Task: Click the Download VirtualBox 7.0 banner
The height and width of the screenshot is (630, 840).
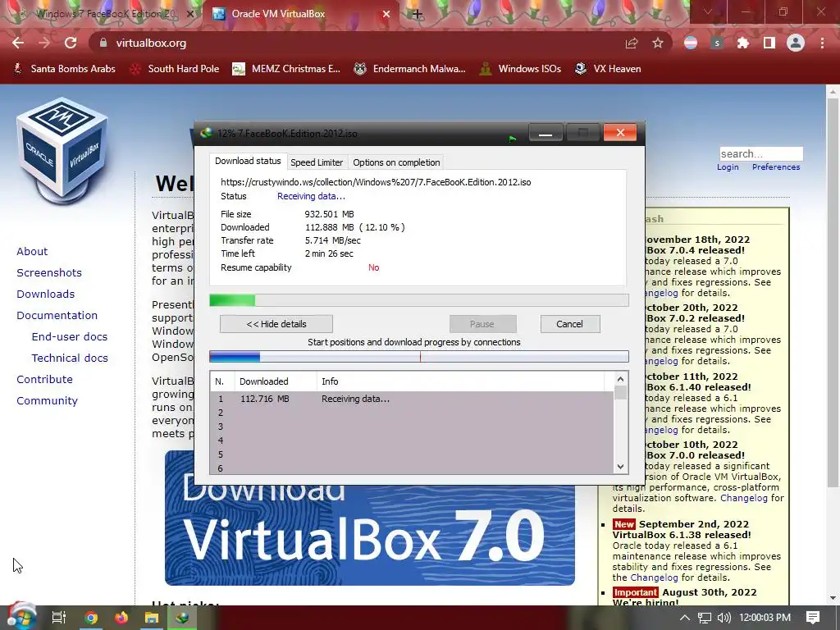Action: pyautogui.click(x=370, y=534)
